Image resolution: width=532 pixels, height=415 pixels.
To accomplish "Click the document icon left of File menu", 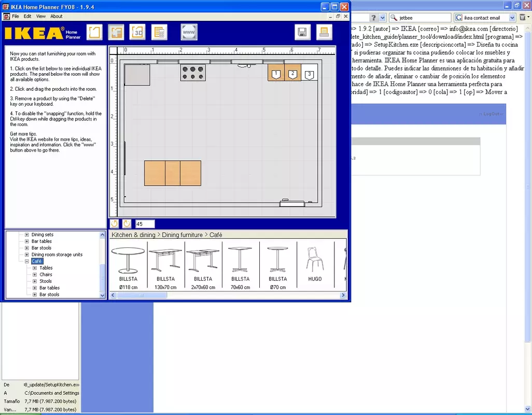I will point(6,16).
